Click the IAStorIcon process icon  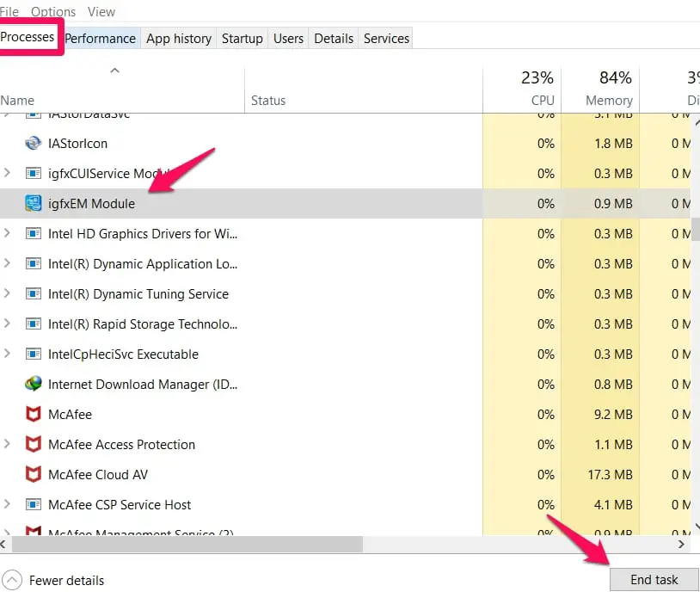click(x=33, y=144)
